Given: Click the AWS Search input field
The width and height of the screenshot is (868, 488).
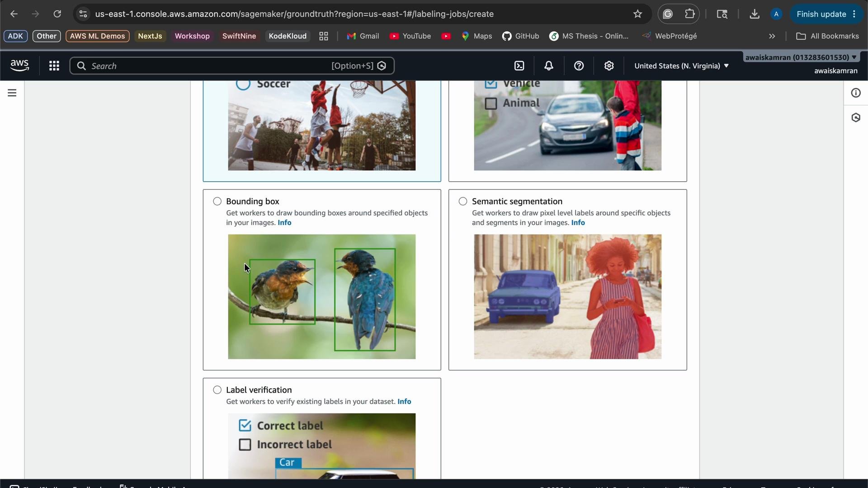Looking at the screenshot, I should coord(232,66).
